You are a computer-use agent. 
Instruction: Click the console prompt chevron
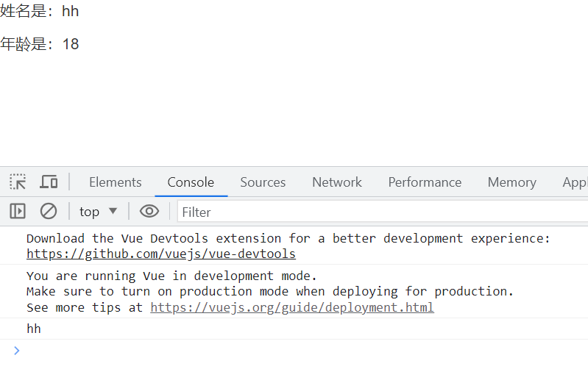pos(17,351)
